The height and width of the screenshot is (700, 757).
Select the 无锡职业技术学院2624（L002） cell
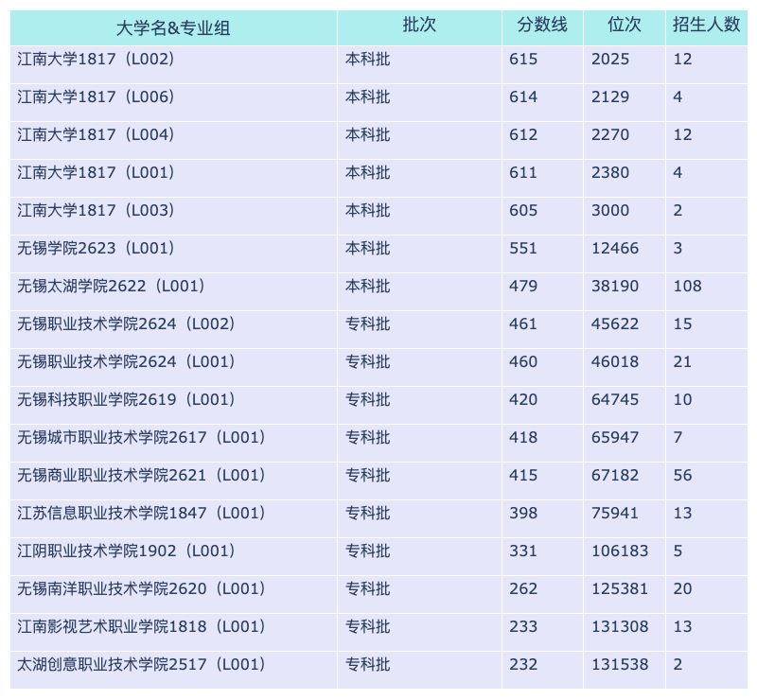(x=173, y=329)
